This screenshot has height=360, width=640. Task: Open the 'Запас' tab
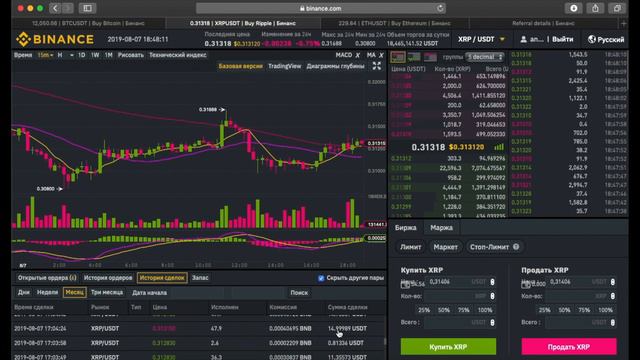point(200,278)
